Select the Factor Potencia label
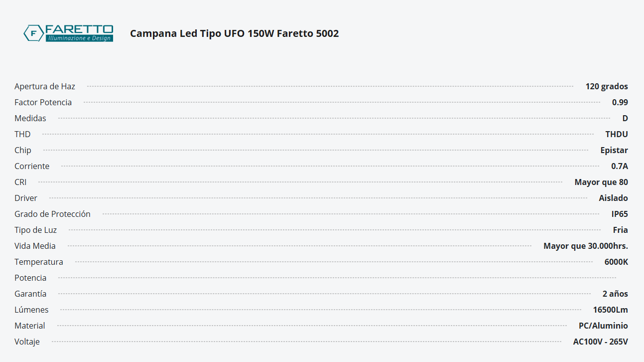Viewport: 644px width, 362px height. [43, 102]
